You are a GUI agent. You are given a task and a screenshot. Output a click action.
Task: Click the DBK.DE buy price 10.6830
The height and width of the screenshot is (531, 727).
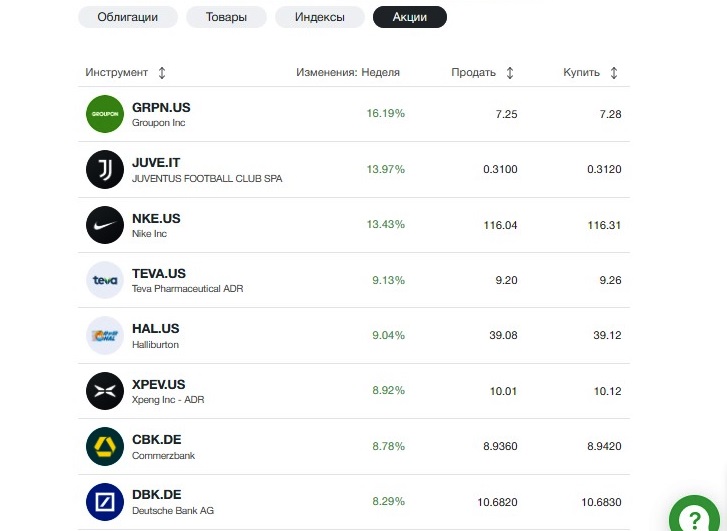601,502
